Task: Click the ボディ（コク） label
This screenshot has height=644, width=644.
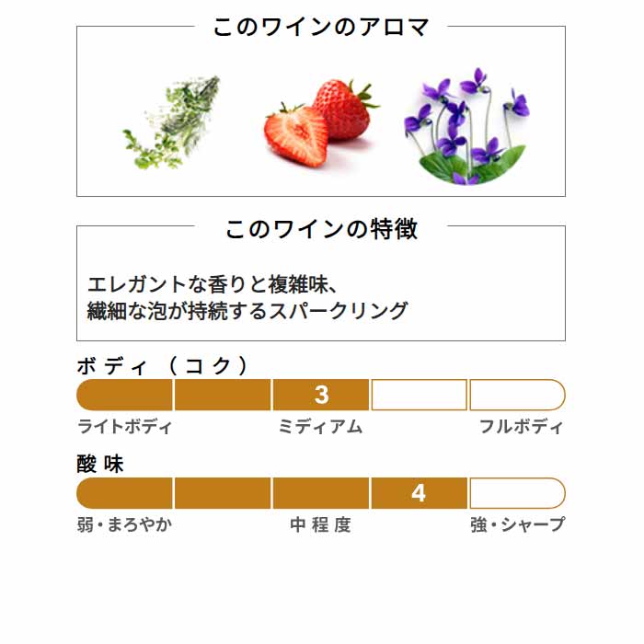Action: click(163, 365)
